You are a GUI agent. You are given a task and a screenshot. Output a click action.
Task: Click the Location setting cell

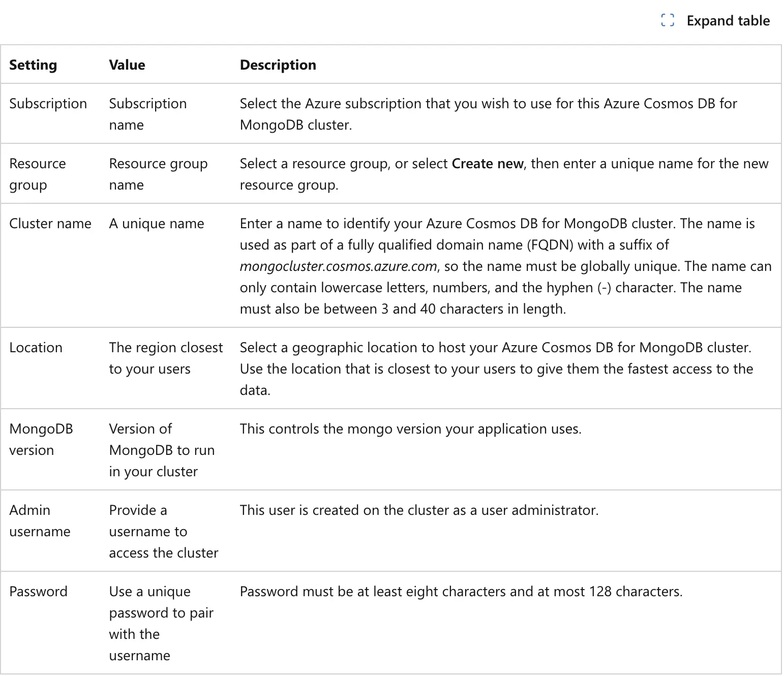click(x=36, y=348)
